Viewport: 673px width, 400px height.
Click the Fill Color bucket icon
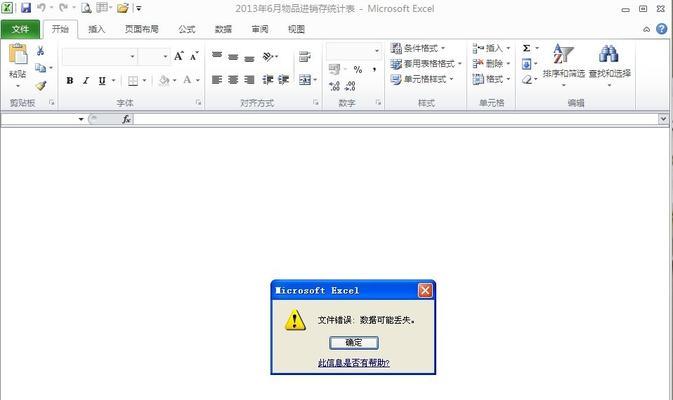[164, 80]
